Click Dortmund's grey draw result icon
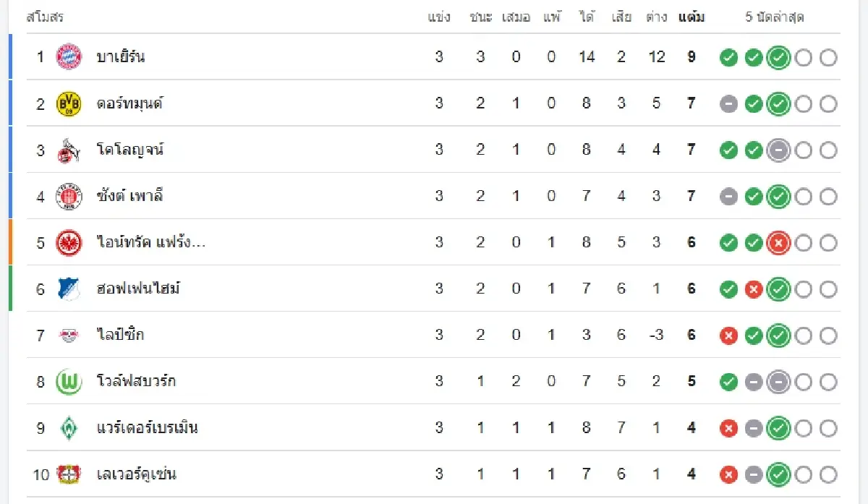 click(728, 104)
